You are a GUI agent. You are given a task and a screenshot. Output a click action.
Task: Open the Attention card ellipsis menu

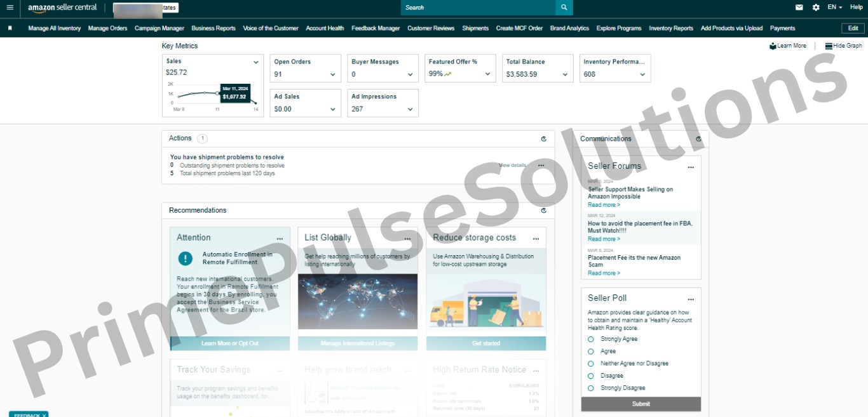[280, 239]
